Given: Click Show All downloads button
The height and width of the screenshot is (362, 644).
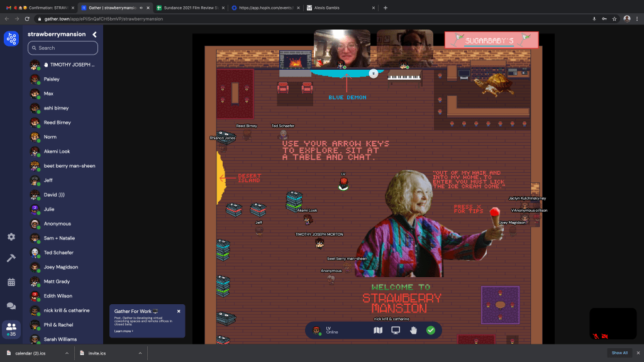Looking at the screenshot, I should point(619,353).
